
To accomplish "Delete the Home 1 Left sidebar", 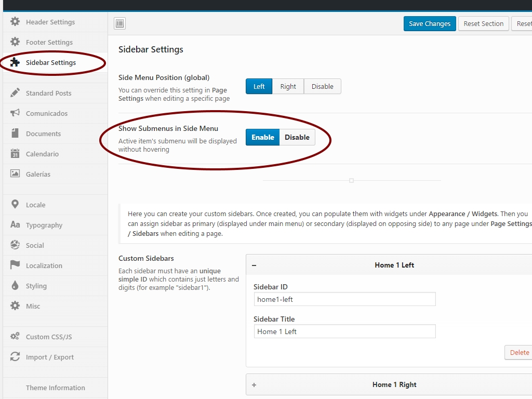I will pyautogui.click(x=519, y=352).
